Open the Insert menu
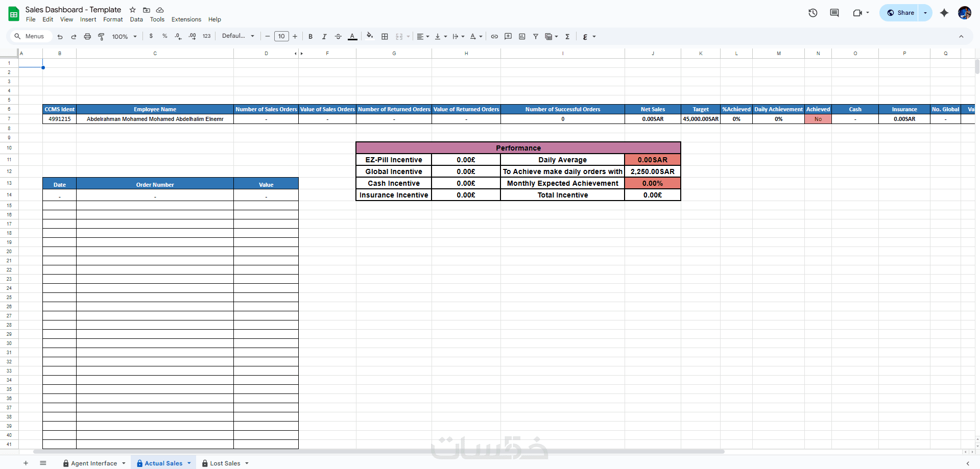The height and width of the screenshot is (469, 980). point(88,19)
